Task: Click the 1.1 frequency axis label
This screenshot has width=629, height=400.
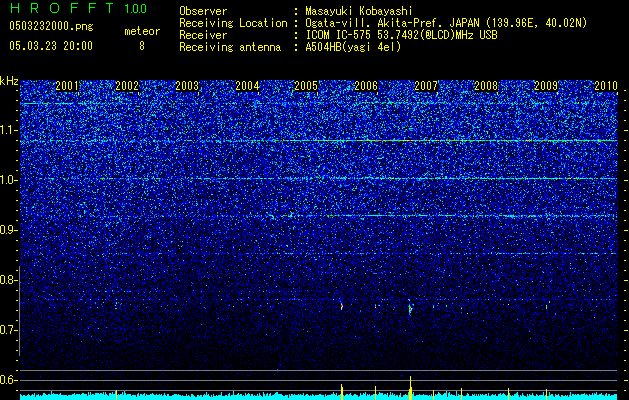Action: coord(9,130)
